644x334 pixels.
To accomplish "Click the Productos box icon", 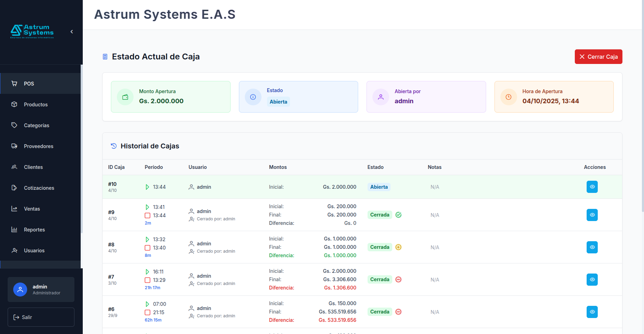I will [14, 104].
